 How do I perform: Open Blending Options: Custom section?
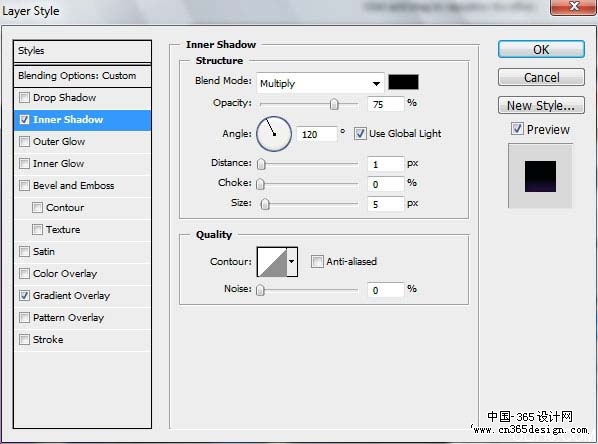(82, 76)
